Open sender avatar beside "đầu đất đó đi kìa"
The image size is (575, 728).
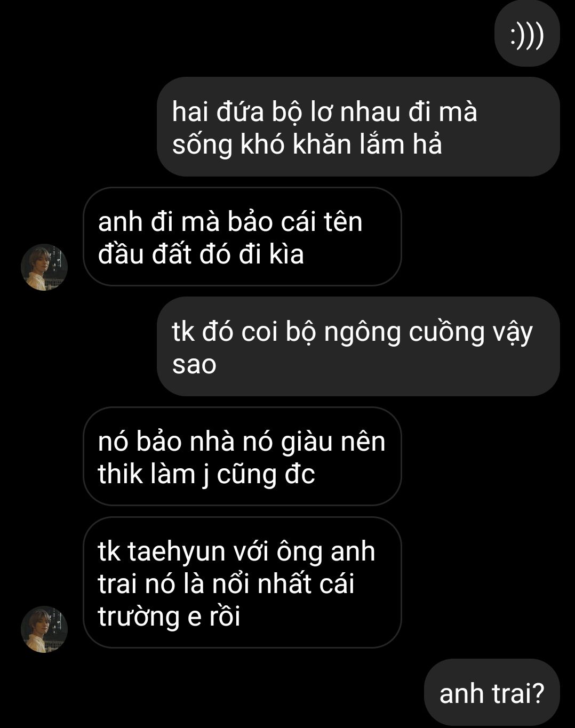[x=44, y=267]
